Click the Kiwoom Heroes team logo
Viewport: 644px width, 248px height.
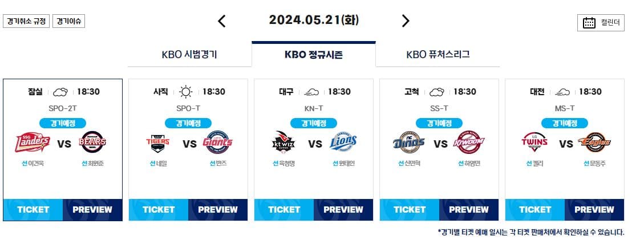coord(469,143)
